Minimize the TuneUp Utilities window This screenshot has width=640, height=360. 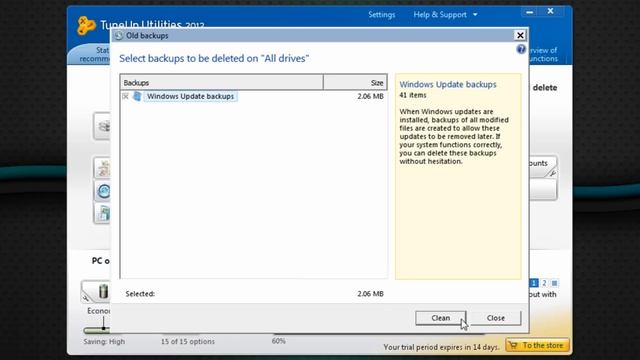[x=529, y=12]
